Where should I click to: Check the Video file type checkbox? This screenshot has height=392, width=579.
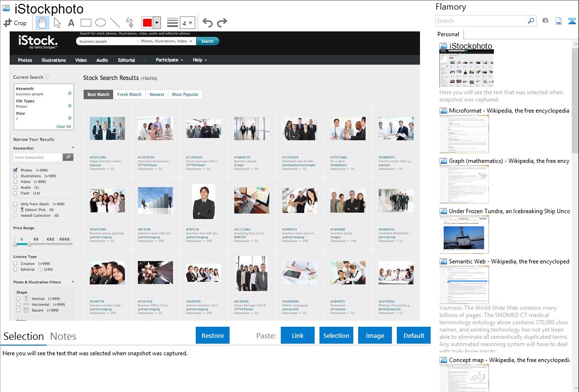(15, 182)
